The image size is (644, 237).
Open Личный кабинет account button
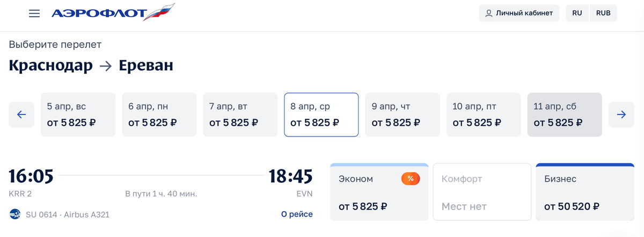519,13
